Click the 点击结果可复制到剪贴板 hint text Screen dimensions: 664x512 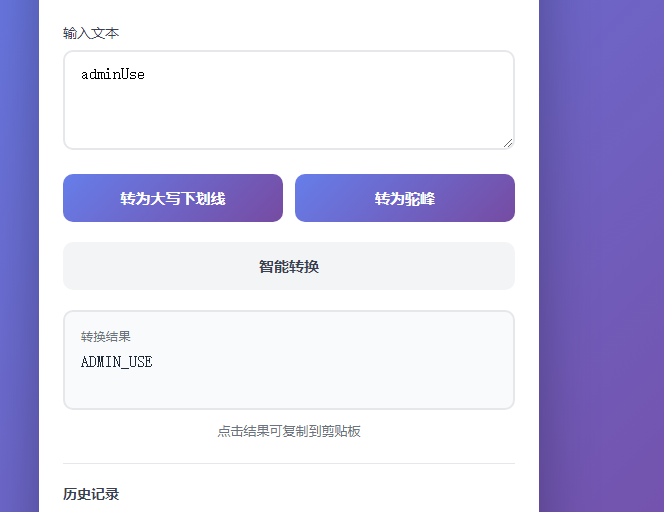pos(289,431)
